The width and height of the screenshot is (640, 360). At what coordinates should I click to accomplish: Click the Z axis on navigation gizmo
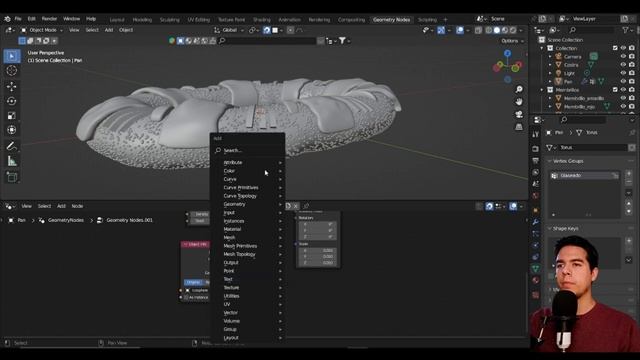(507, 53)
